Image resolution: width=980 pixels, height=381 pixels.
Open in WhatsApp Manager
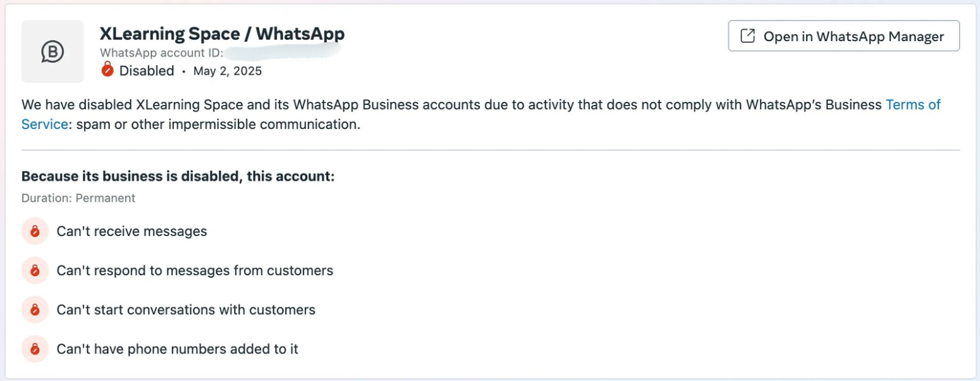[x=843, y=36]
